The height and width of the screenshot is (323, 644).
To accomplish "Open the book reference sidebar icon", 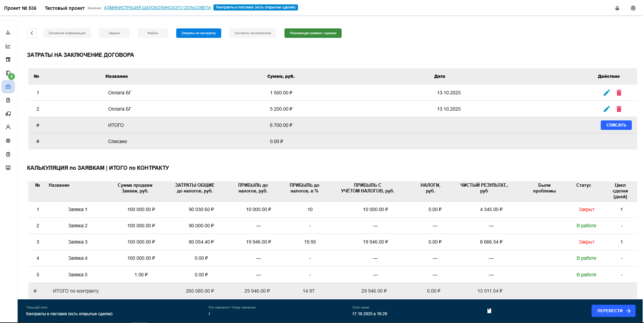I will coord(8,168).
